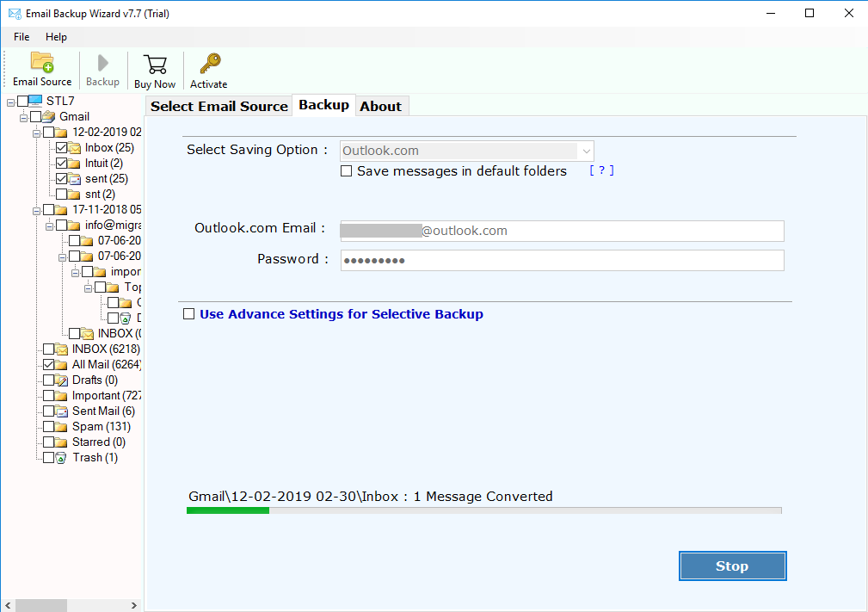Image resolution: width=868 pixels, height=612 pixels.
Task: Select the Starred (0) tree row
Action: [99, 442]
